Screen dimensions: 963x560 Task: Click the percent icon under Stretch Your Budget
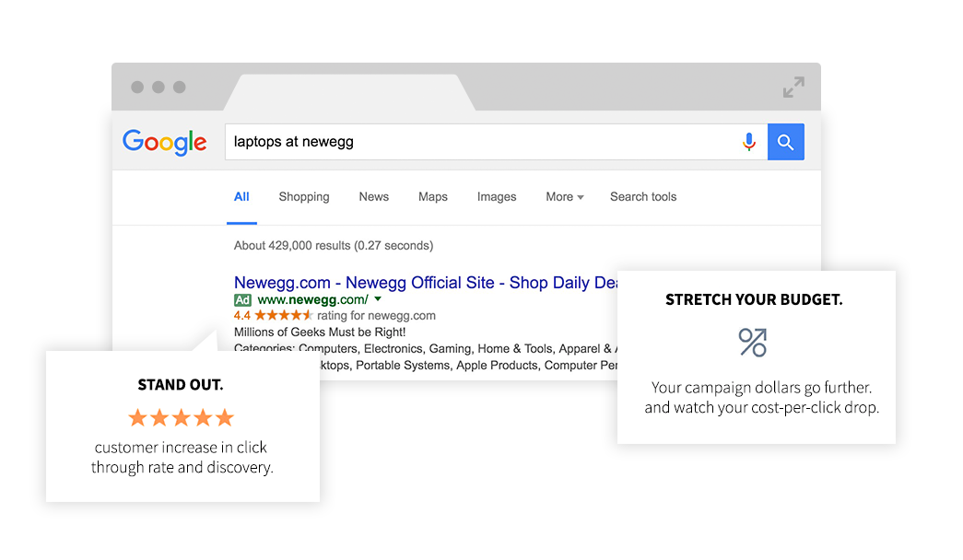(752, 343)
